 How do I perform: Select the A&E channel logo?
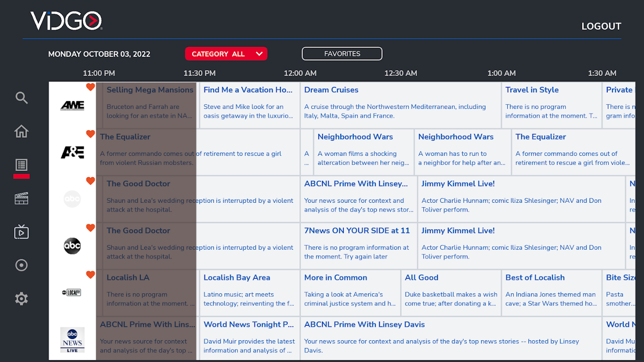click(72, 152)
